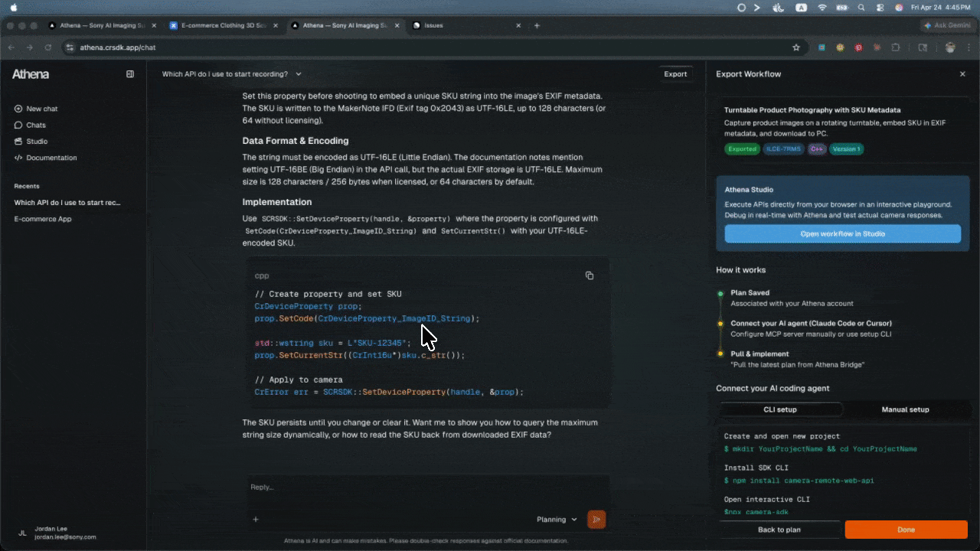Close the Export Workflow panel
The height and width of the screenshot is (551, 980).
962,74
